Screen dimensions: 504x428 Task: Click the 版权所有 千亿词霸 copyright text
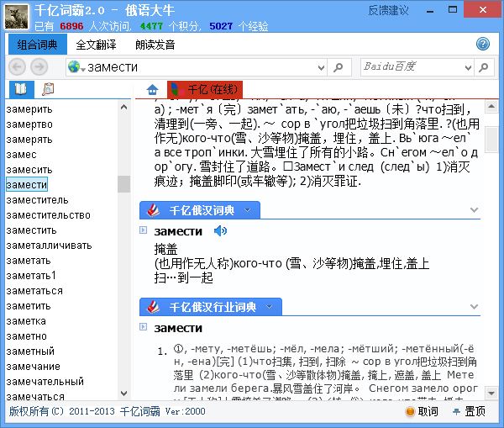[x=107, y=411]
